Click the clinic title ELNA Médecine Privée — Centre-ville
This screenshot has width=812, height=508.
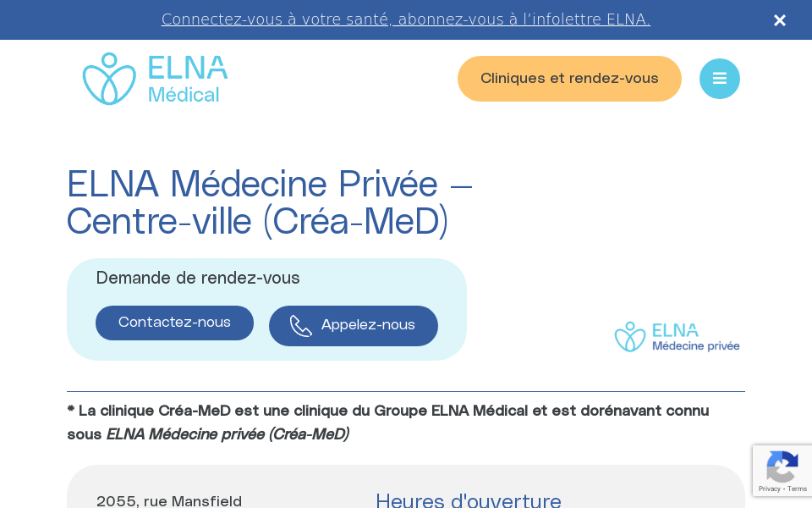269,203
